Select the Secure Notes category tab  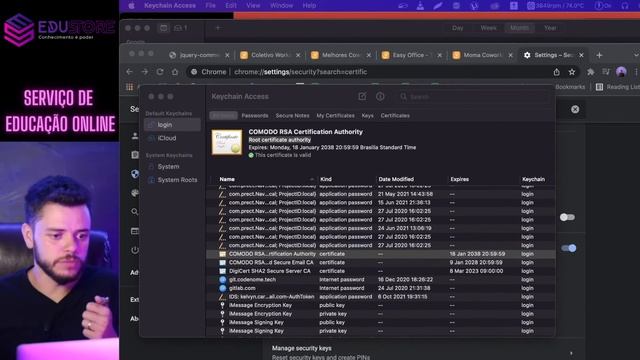[292, 116]
